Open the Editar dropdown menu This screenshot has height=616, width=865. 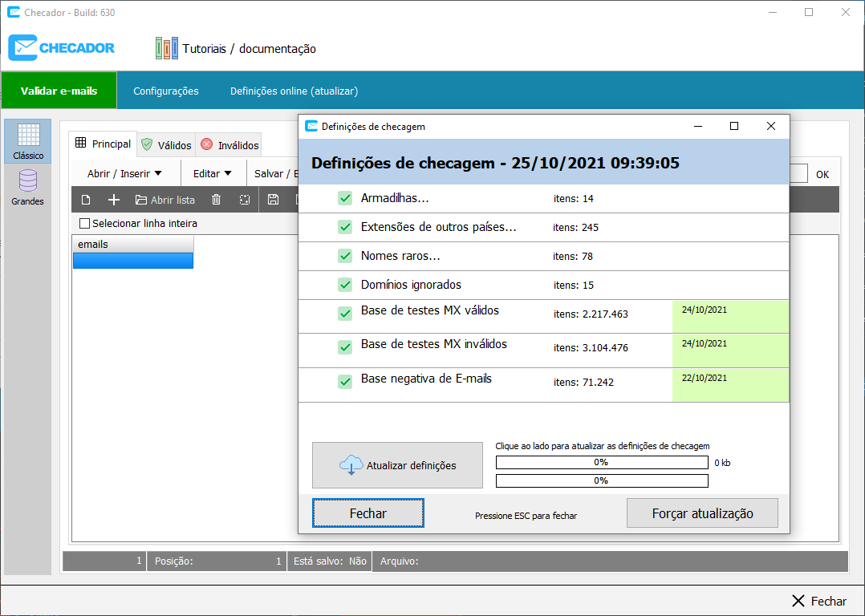click(x=213, y=173)
